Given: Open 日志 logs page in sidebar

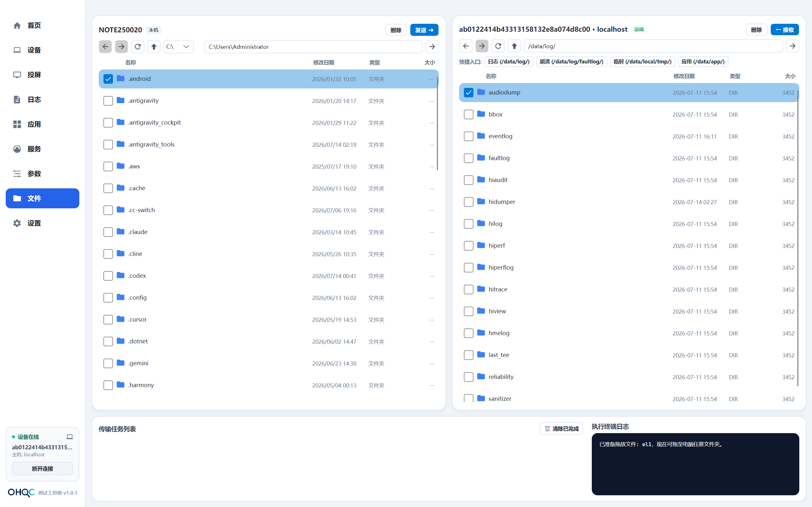Looking at the screenshot, I should pyautogui.click(x=42, y=100).
